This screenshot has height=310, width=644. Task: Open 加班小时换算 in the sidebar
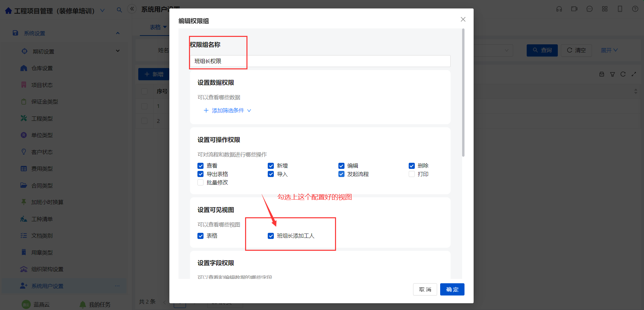tap(47, 202)
